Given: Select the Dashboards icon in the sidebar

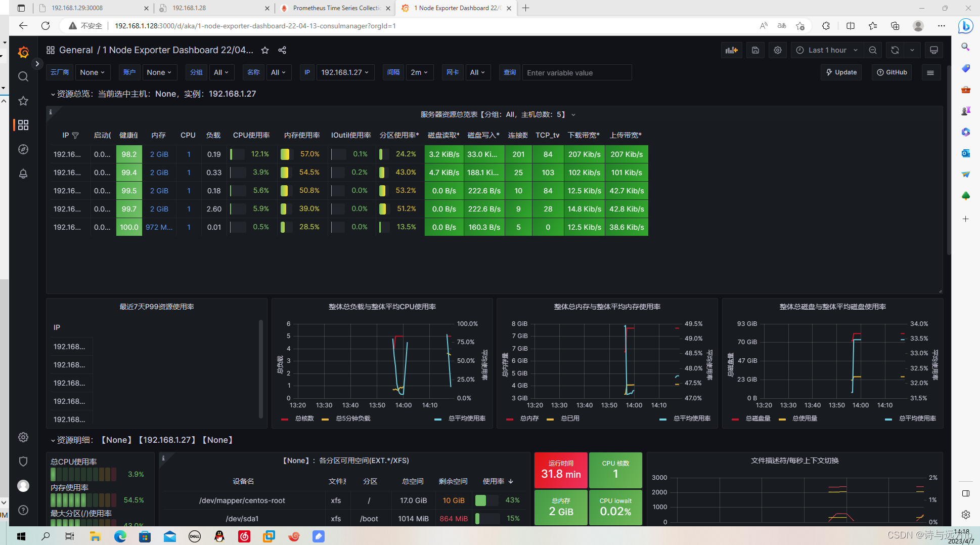Looking at the screenshot, I should [23, 125].
